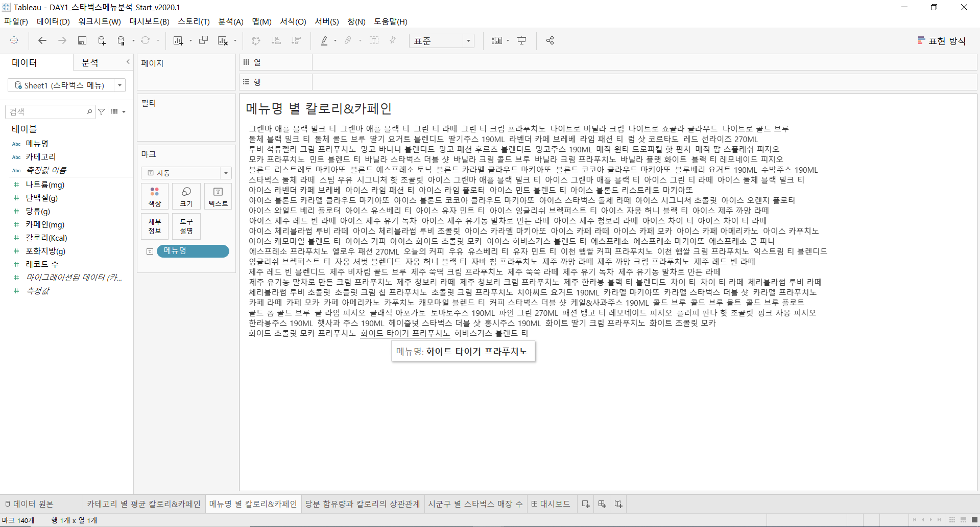This screenshot has height=527, width=980.
Task: Open the Show/Hide Cards icon
Action: (497, 40)
